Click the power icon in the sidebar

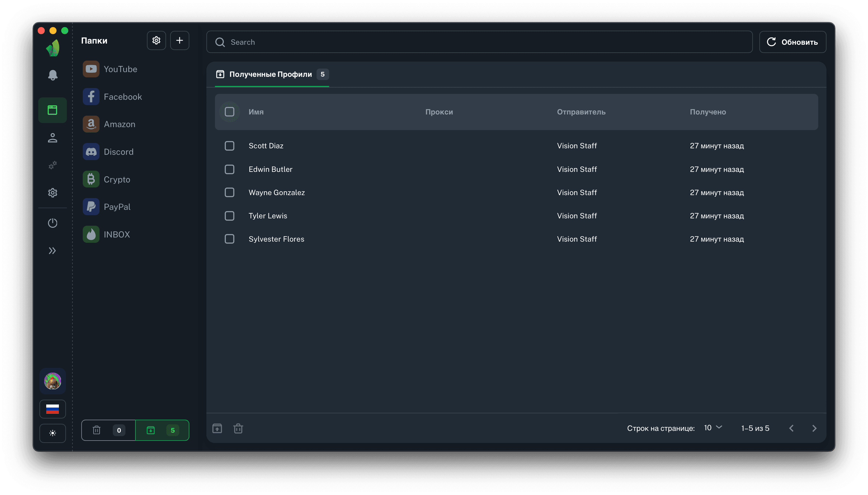(52, 223)
